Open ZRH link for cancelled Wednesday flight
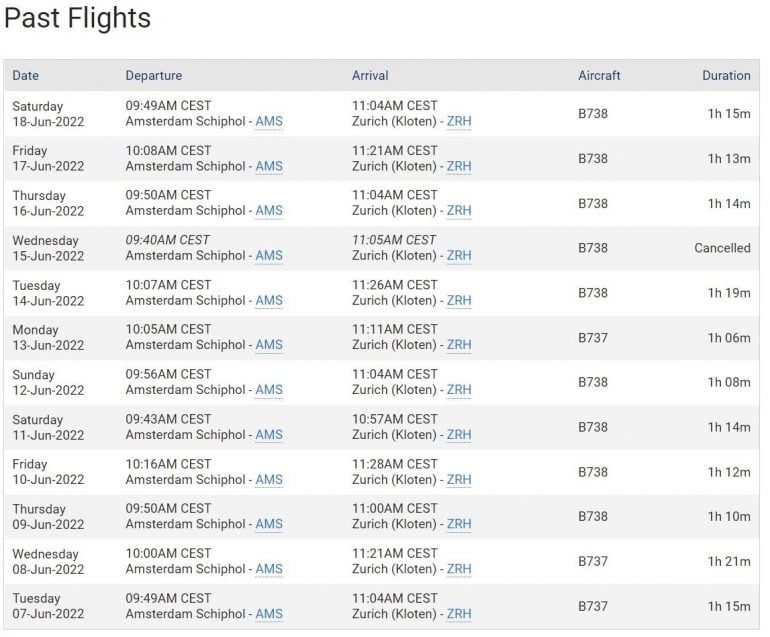Screen dimensions: 770x637 pos(459,256)
